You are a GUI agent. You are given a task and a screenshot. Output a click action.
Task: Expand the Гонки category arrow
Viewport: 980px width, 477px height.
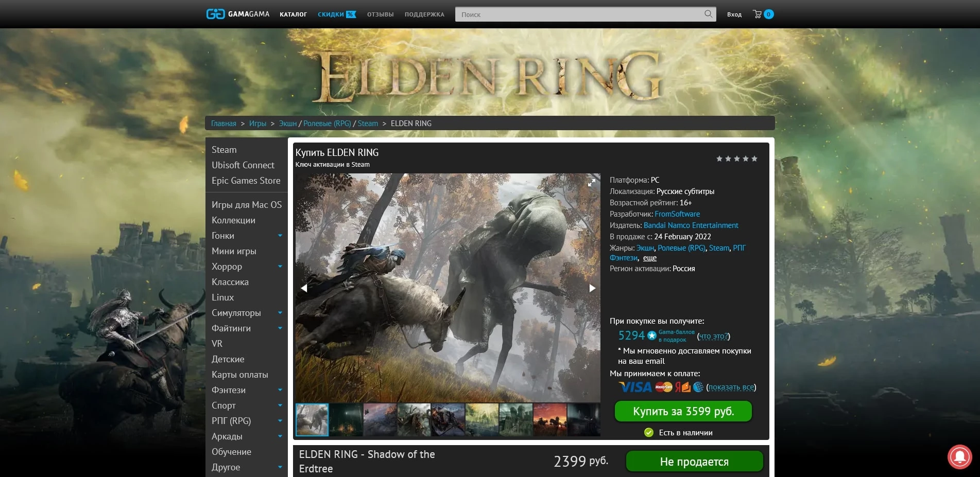pyautogui.click(x=280, y=236)
